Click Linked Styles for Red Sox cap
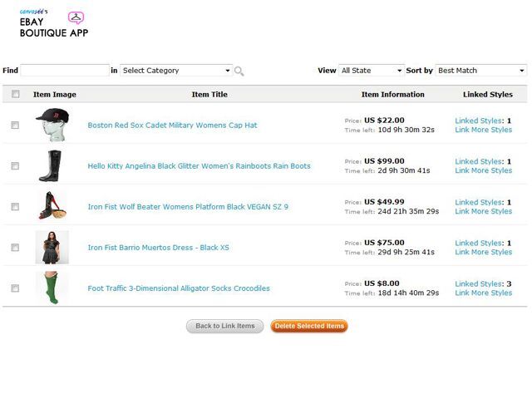The height and width of the screenshot is (399, 532). pyautogui.click(x=483, y=121)
